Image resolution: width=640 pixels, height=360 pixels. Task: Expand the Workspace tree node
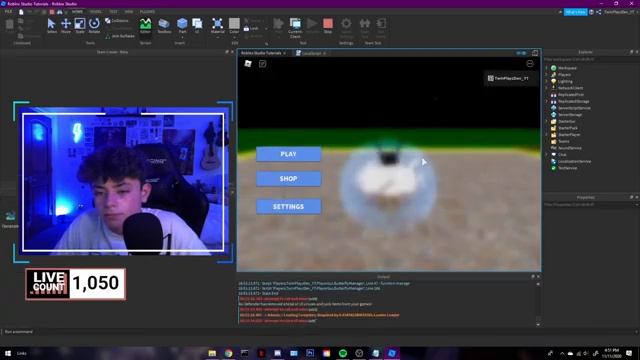pyautogui.click(x=547, y=68)
